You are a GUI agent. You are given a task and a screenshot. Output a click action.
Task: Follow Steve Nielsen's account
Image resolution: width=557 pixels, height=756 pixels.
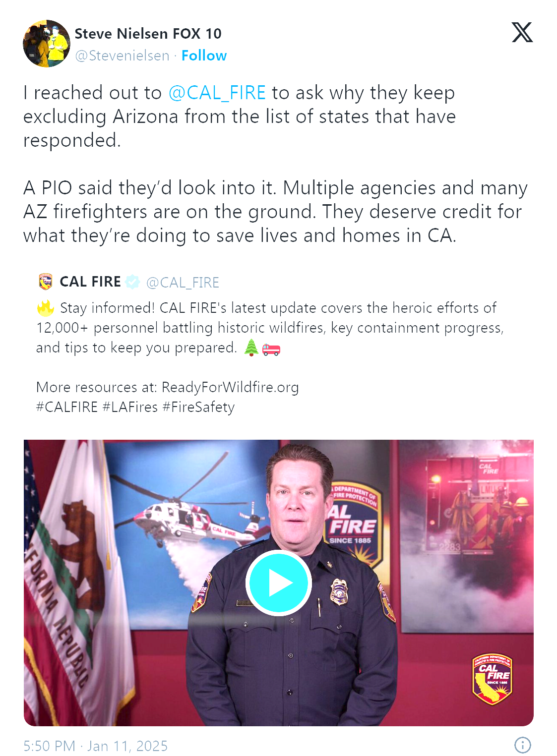point(204,56)
